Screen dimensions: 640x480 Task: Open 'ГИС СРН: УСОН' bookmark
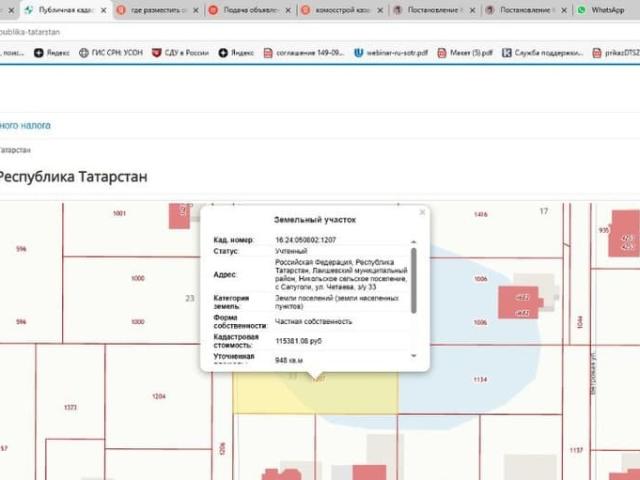pos(111,52)
